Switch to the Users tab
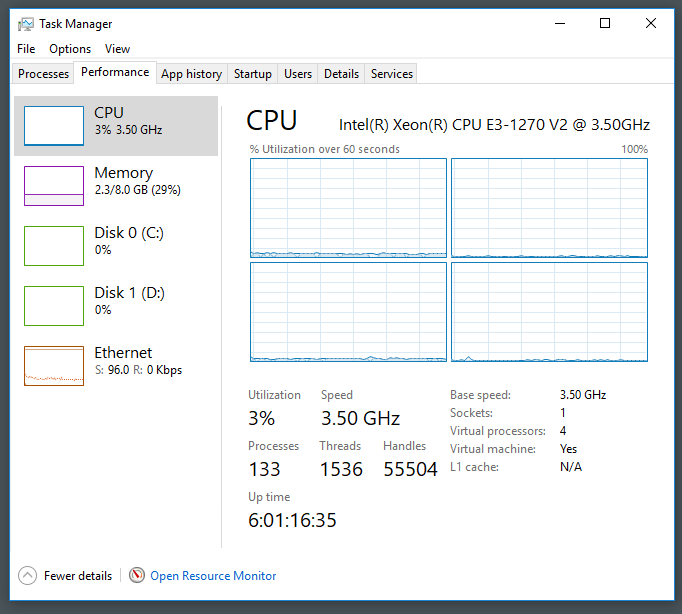The width and height of the screenshot is (682, 614). click(298, 73)
